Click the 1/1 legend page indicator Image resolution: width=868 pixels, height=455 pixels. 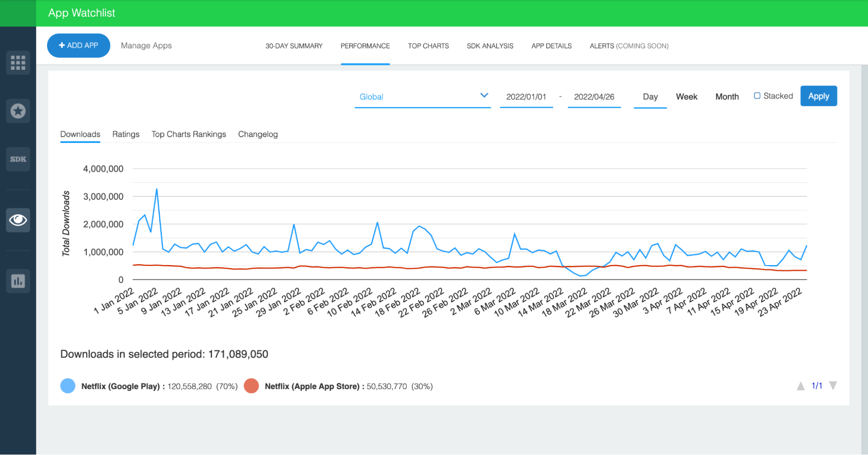pyautogui.click(x=817, y=386)
